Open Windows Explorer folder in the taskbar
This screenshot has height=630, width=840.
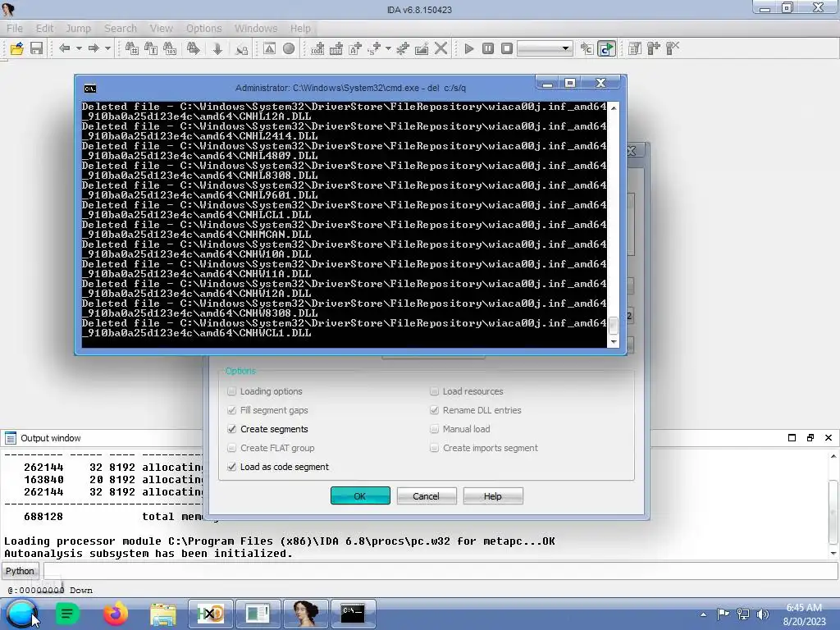(x=163, y=614)
